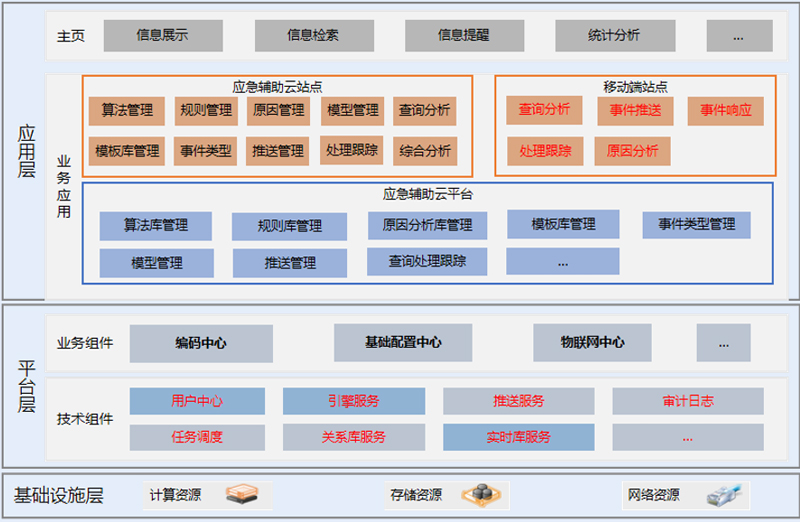Click the 业务组件 label
800x522 pixels.
[x=85, y=343]
